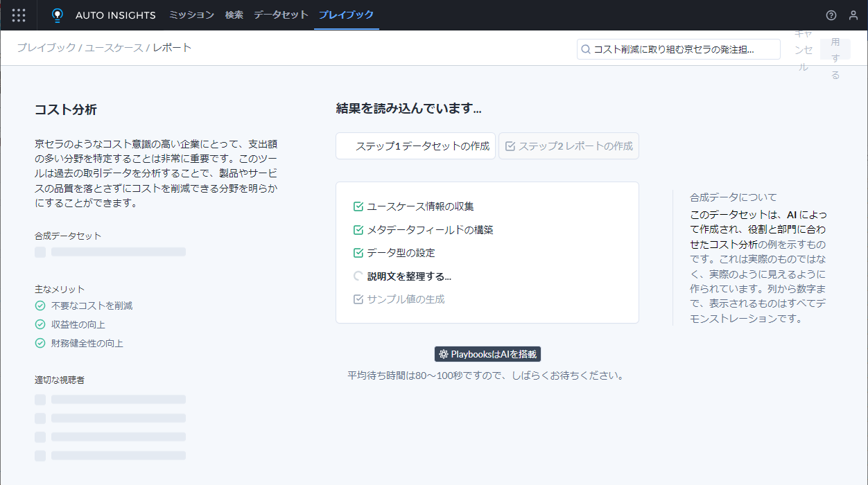This screenshot has height=485, width=868.
Task: Click レポート in the breadcrumb
Action: point(172,48)
